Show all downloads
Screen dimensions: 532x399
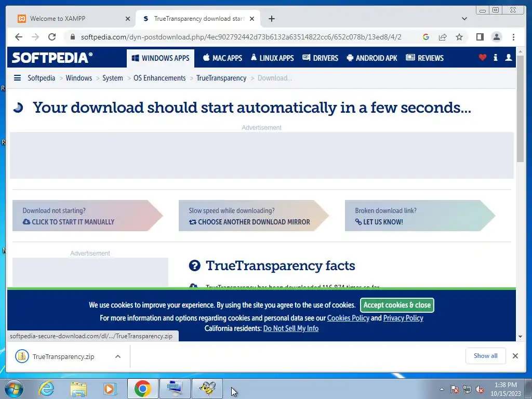486,356
